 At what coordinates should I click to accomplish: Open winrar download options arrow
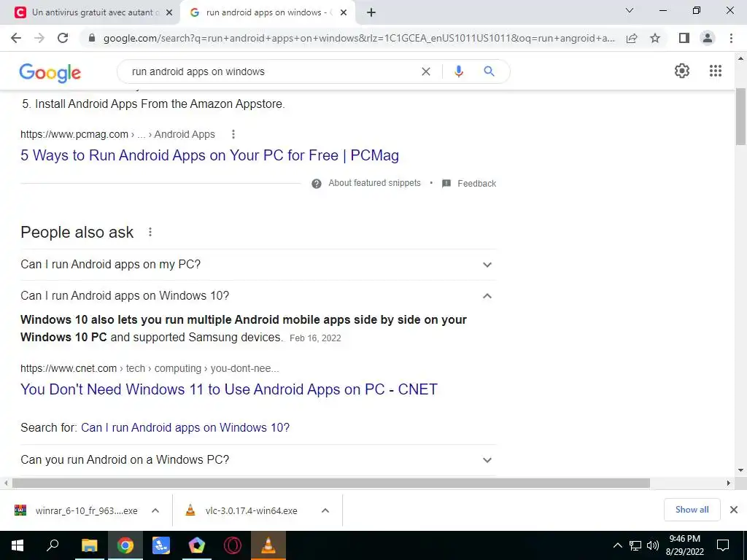155,510
